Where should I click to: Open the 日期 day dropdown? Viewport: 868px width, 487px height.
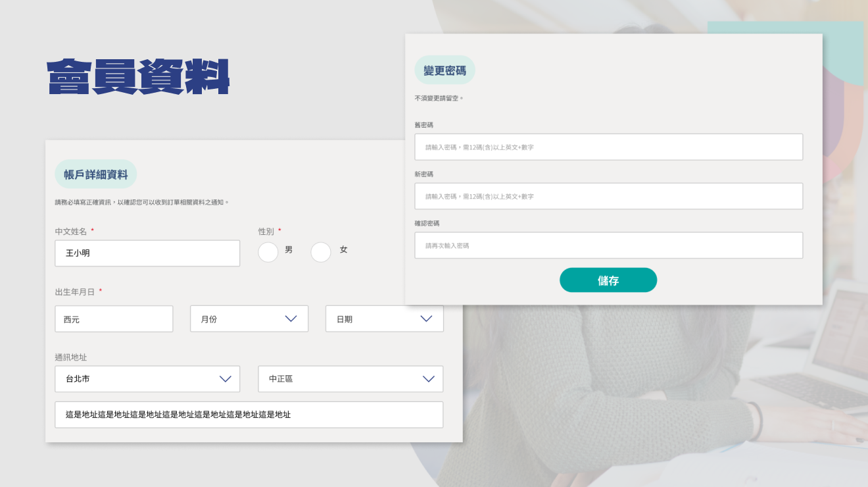(x=385, y=319)
